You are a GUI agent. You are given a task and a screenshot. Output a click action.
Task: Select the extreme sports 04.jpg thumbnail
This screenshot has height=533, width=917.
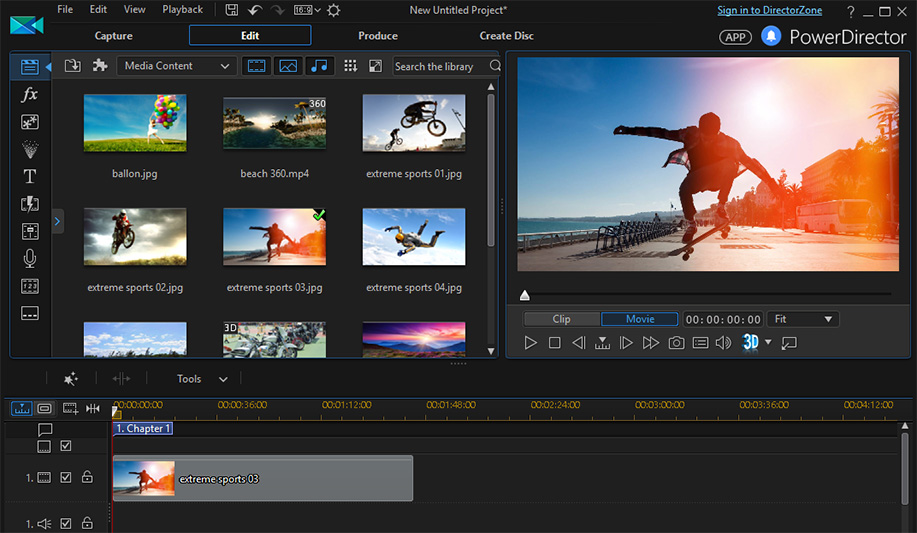click(414, 237)
